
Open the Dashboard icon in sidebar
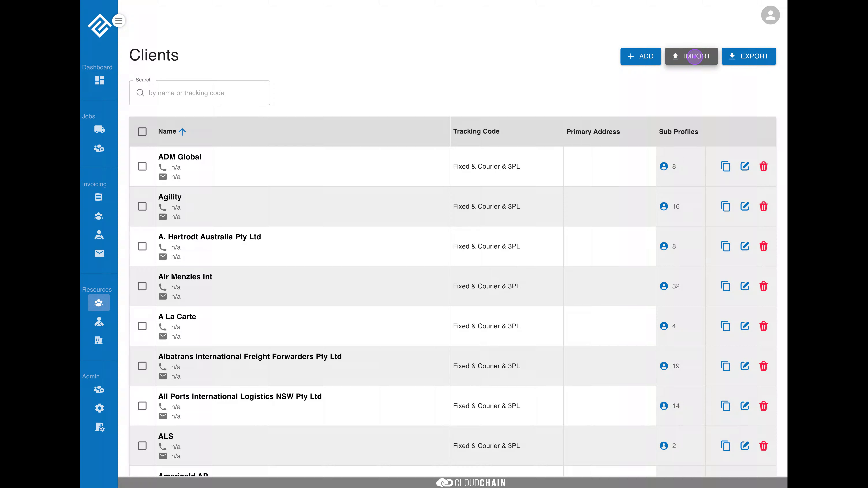click(x=99, y=80)
